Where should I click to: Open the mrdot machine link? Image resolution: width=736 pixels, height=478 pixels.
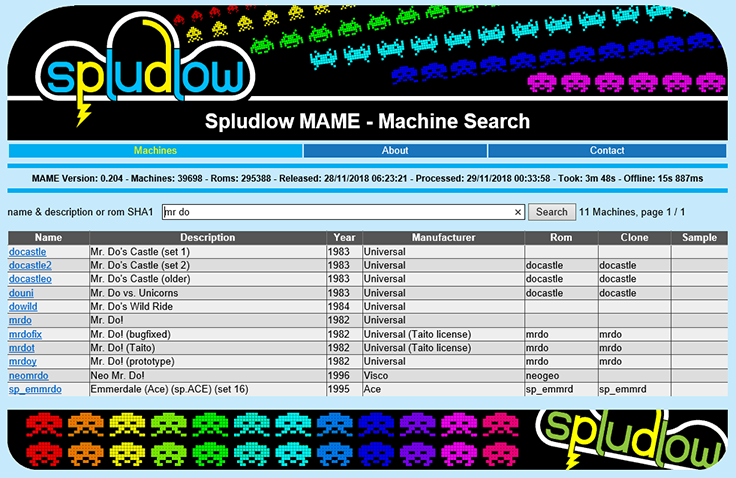(22, 348)
